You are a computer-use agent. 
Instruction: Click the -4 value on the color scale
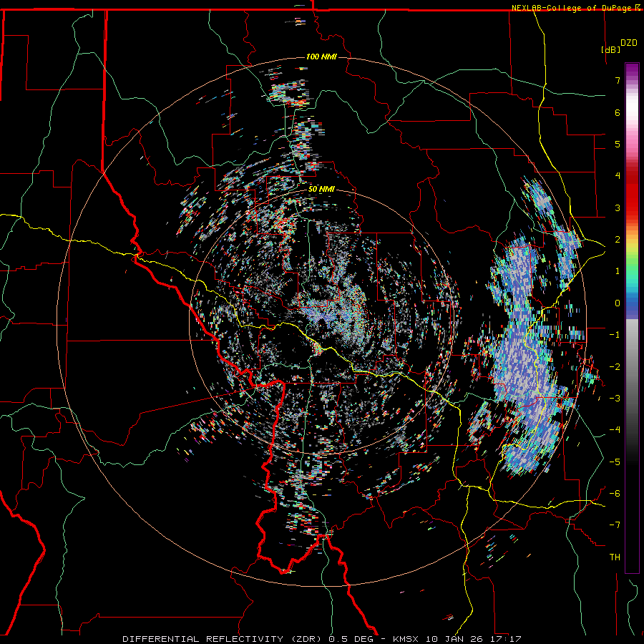coord(615,430)
